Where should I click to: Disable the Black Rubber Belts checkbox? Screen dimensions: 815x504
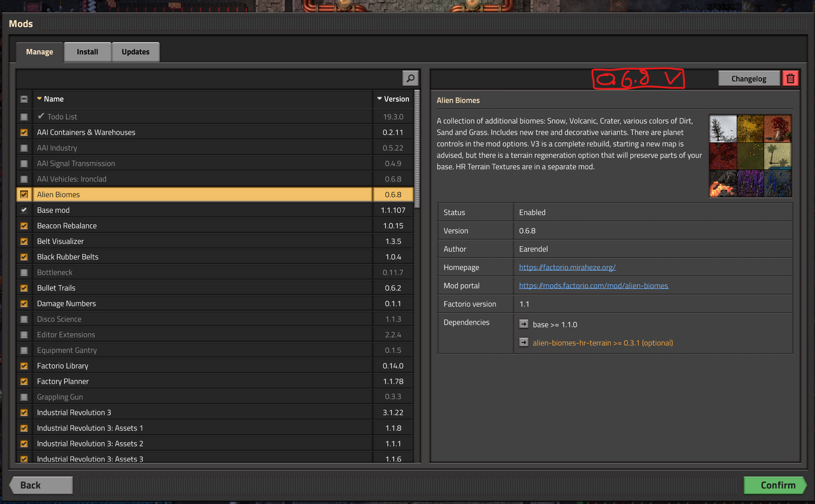24,257
